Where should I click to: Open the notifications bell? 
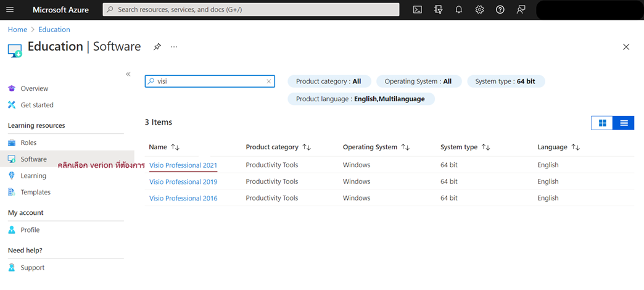(459, 10)
